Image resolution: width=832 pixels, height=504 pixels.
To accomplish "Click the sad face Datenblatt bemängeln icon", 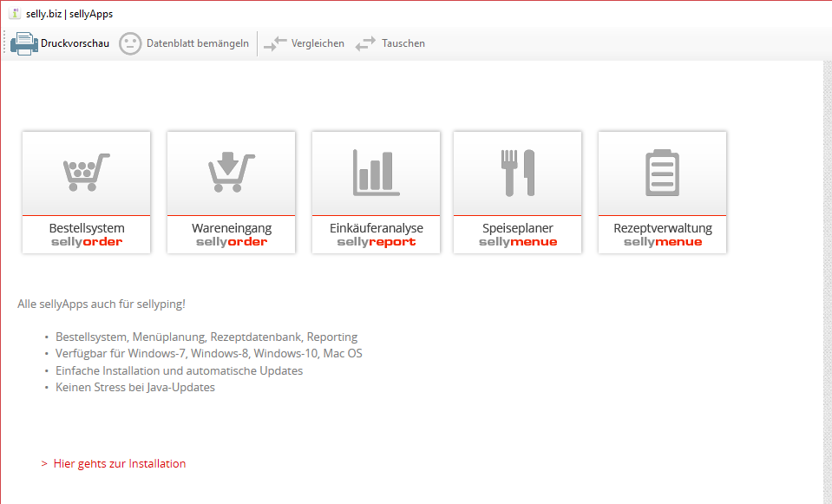I will point(130,43).
